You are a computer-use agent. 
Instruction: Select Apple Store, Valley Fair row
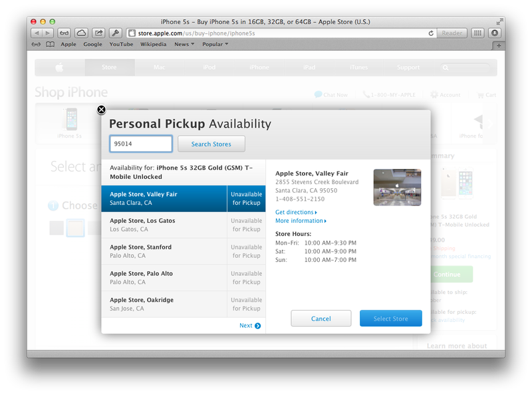click(x=184, y=199)
